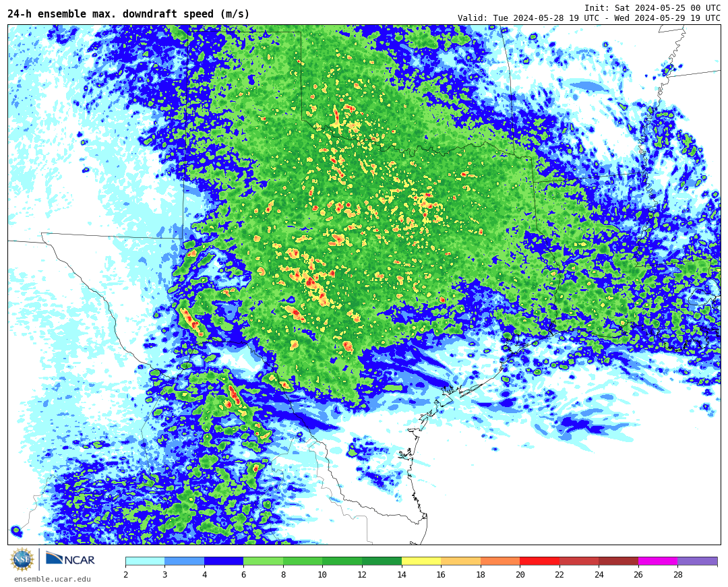Click the colorbar tick label 14
Screen dimensions: 728x587
coord(401,574)
